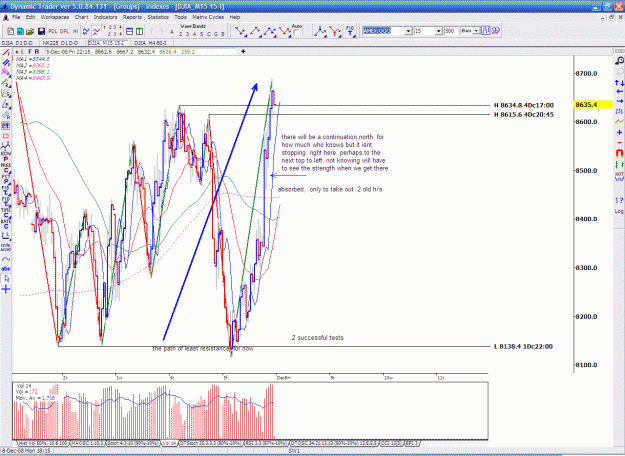Click the 500 bars input field
Screen dimensions: 625x456
450,31
